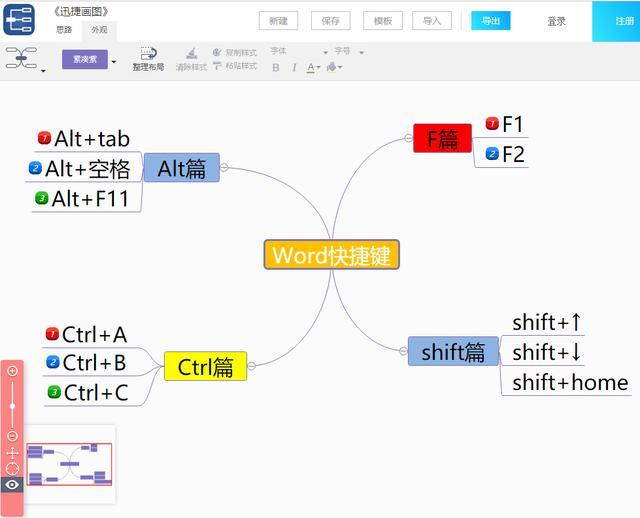Image resolution: width=640 pixels, height=518 pixels.
Task: Click the 导出 export button
Action: (x=491, y=21)
